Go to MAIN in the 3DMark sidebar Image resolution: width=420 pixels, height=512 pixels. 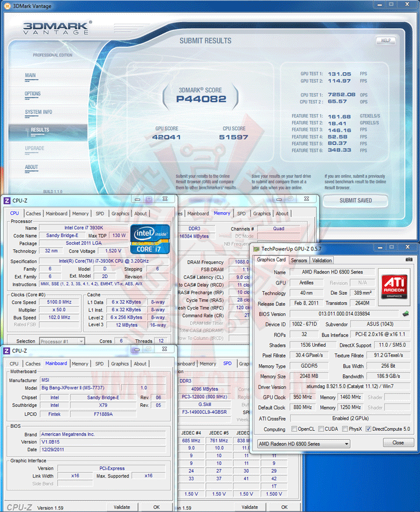[x=30, y=75]
